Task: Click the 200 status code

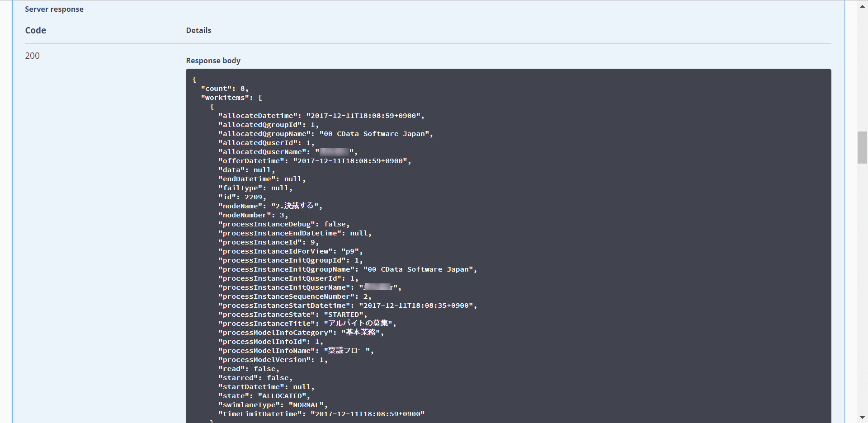Action: [32, 56]
